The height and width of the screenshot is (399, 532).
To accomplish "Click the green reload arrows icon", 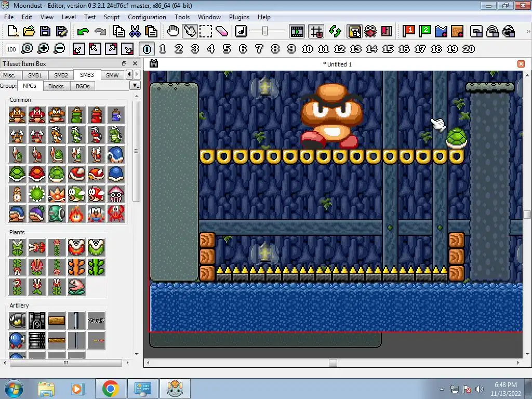I will [335, 32].
